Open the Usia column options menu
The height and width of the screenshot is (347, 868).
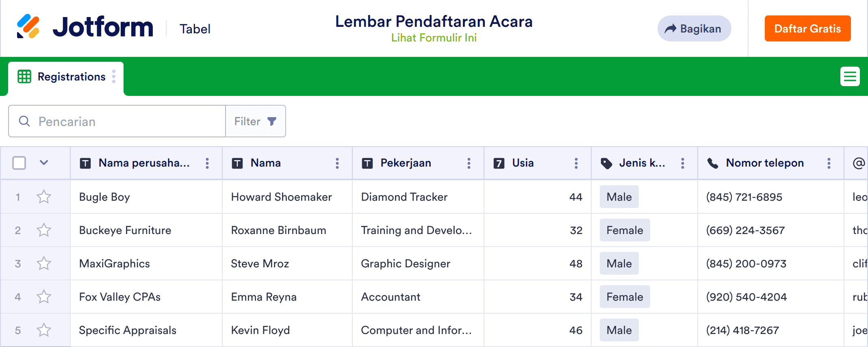[576, 163]
